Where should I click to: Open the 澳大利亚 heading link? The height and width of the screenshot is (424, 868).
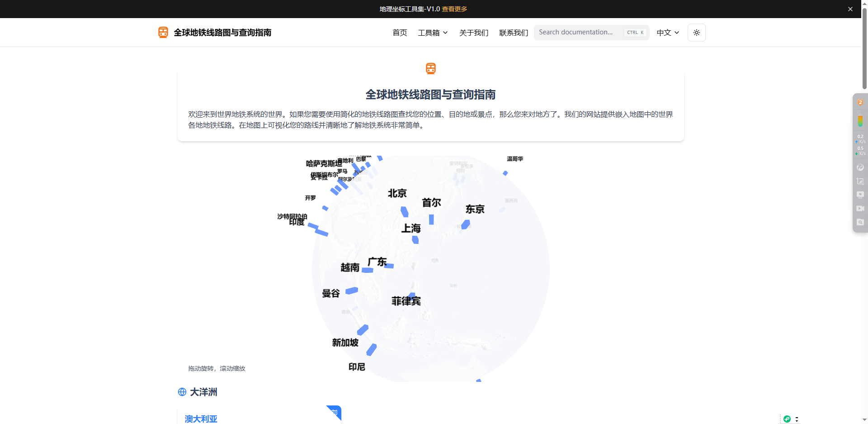point(201,419)
